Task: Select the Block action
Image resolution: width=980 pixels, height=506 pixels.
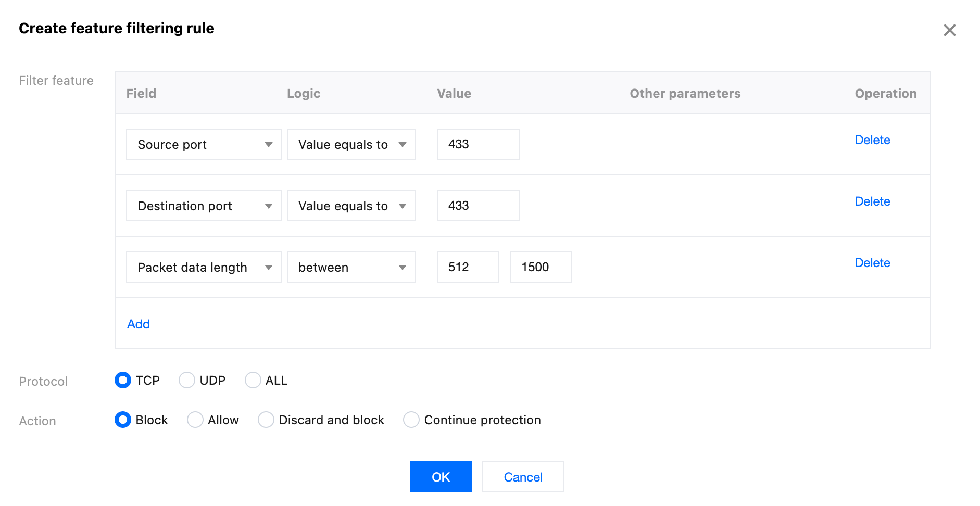Action: coord(123,420)
